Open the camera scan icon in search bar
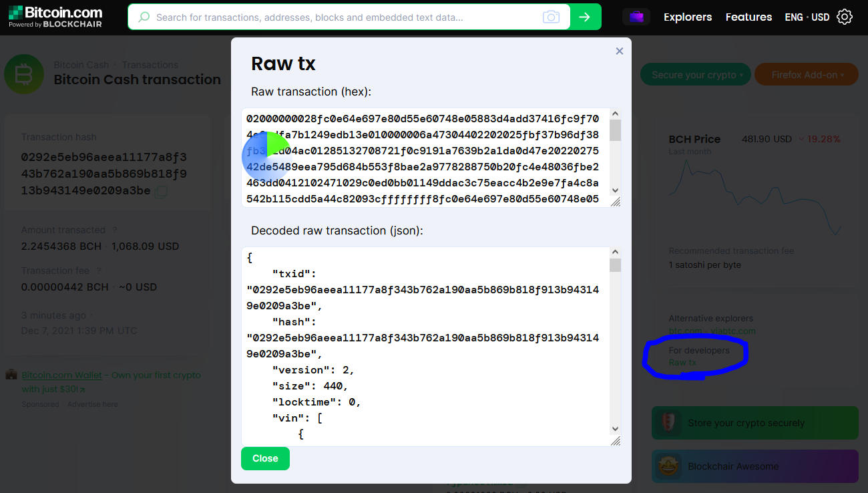Screen dimensions: 868x493 click(551, 17)
